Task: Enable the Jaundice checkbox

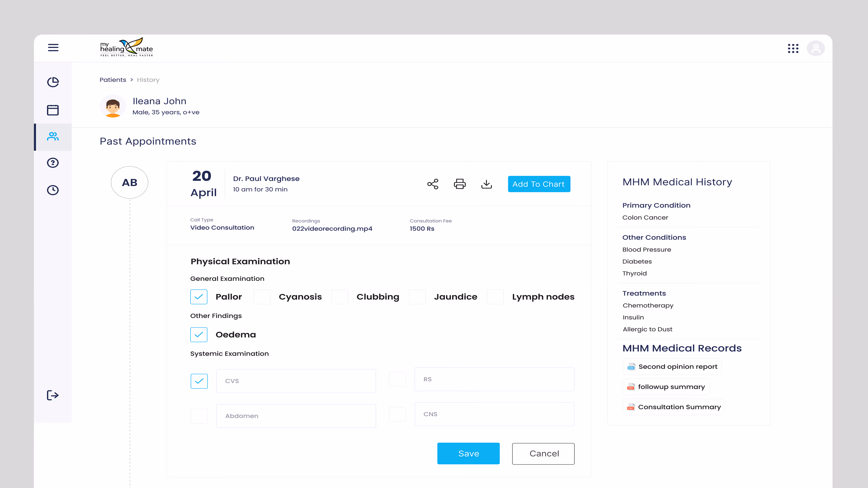Action: coord(417,297)
